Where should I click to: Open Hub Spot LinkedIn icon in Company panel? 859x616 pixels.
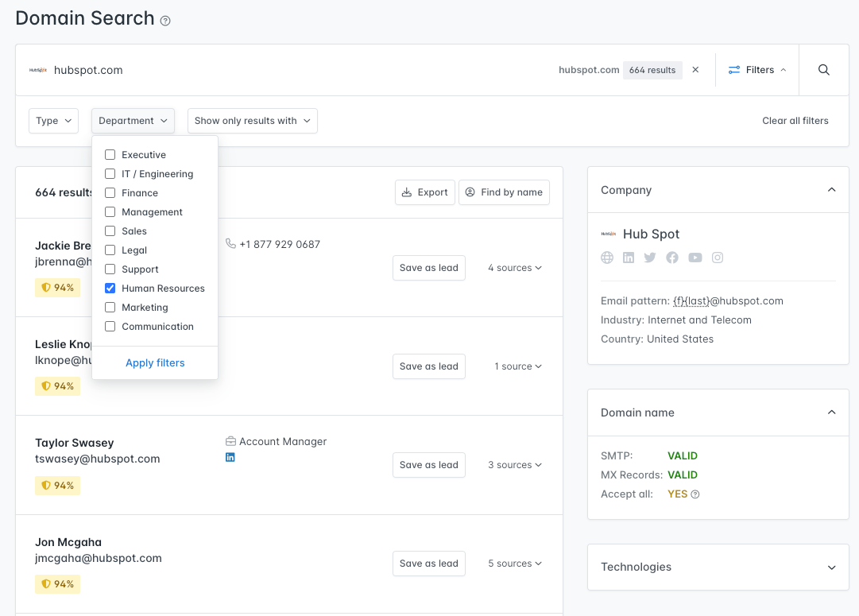pos(629,258)
